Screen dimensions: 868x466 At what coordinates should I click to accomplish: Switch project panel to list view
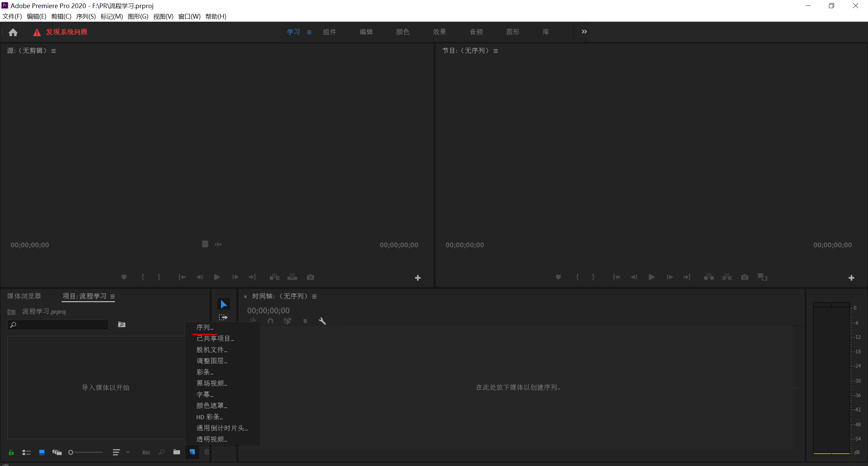click(x=26, y=452)
